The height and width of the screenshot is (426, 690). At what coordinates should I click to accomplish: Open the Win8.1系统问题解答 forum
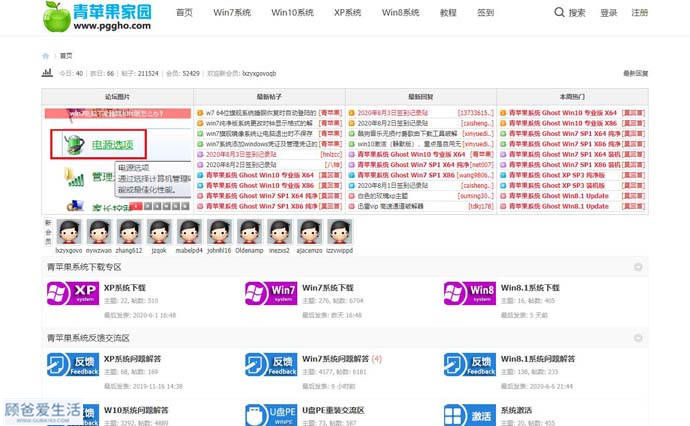pos(538,359)
